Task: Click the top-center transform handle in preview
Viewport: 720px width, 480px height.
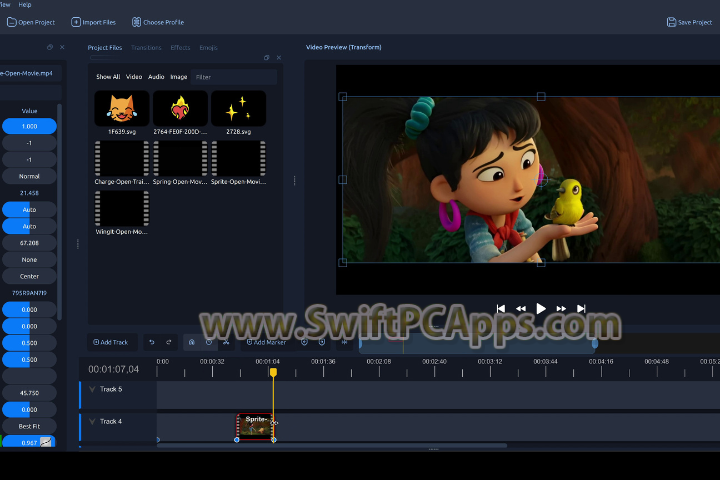Action: 541,96
